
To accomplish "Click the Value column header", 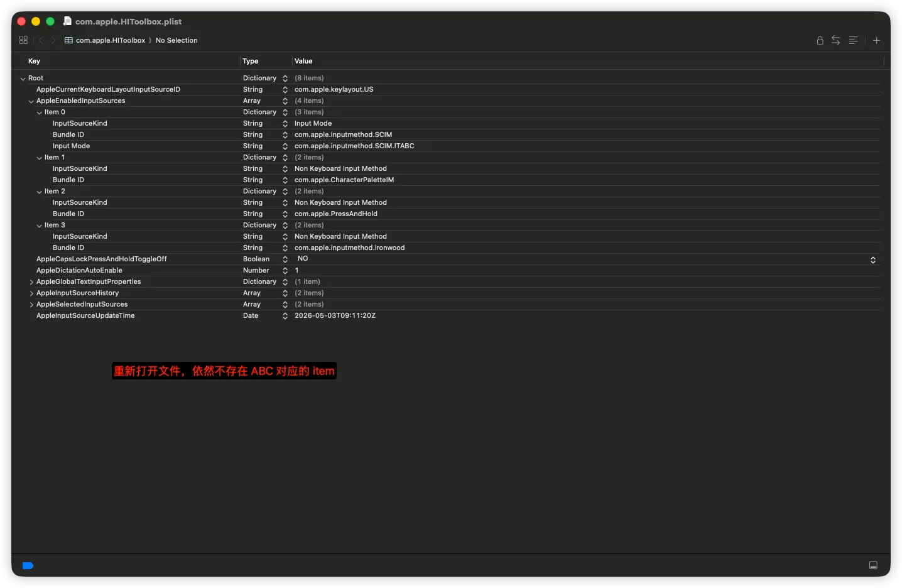I will [x=303, y=61].
